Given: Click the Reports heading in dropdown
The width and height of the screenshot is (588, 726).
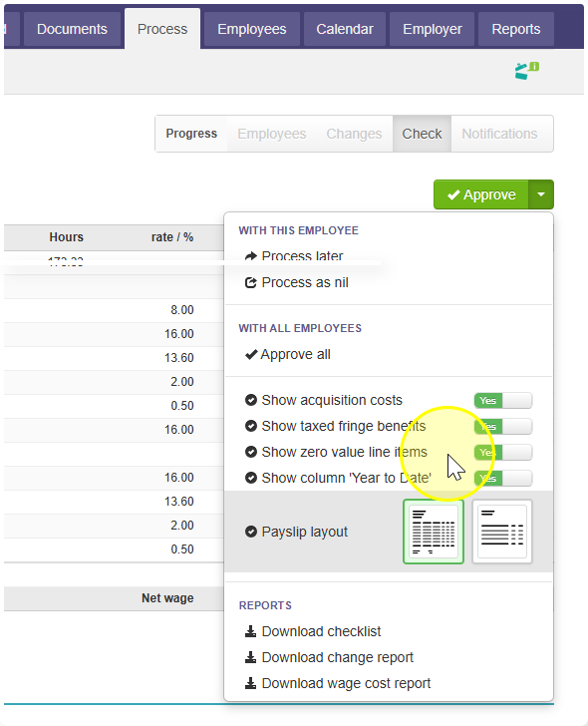Looking at the screenshot, I should click(x=265, y=605).
